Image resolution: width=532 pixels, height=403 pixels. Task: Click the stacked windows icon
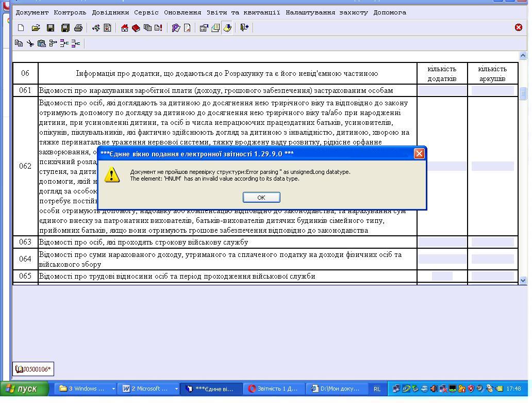[147, 28]
